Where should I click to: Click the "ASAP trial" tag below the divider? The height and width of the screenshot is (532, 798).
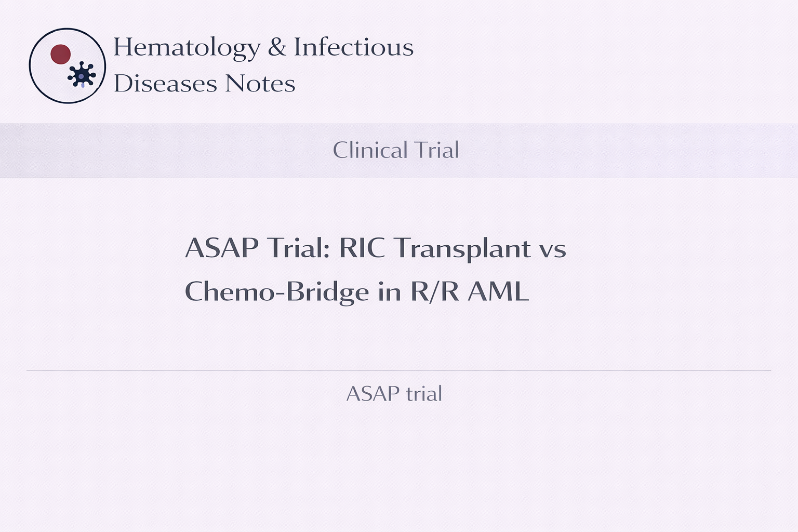394,394
